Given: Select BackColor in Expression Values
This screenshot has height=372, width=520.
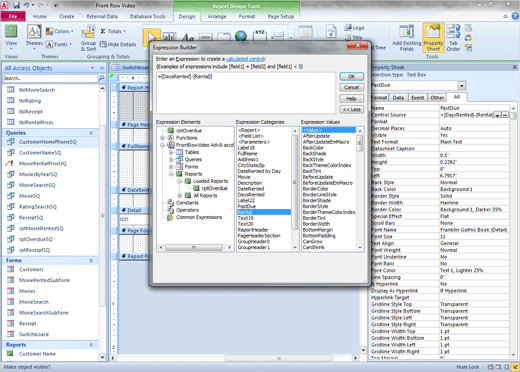Looking at the screenshot, I should (313, 148).
